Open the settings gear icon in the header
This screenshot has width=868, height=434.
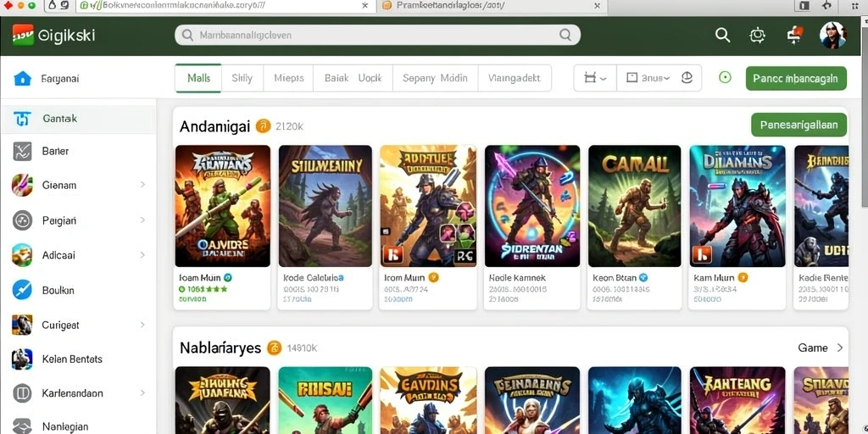click(757, 36)
